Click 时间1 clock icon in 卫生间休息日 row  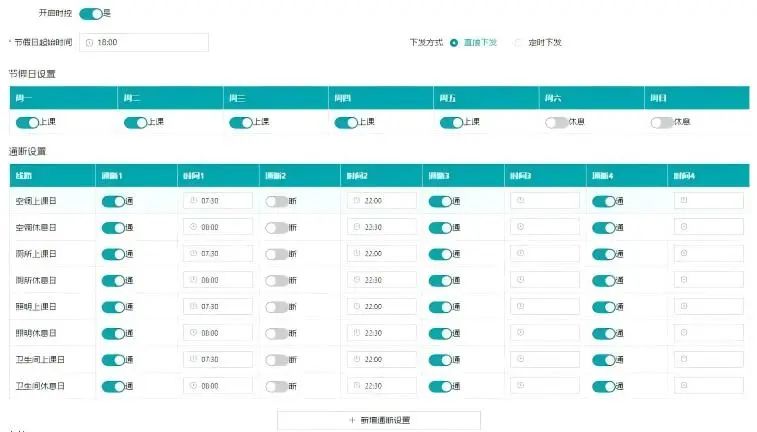point(194,386)
